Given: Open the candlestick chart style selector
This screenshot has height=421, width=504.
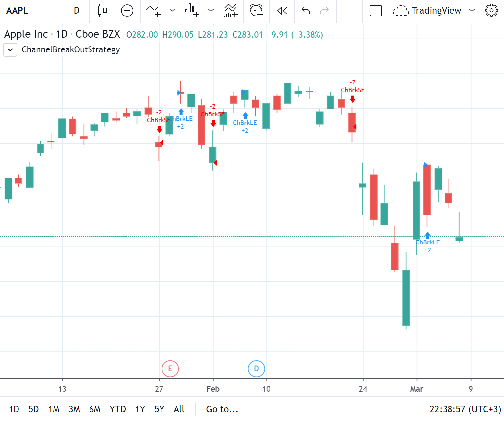Looking at the screenshot, I should 102,11.
